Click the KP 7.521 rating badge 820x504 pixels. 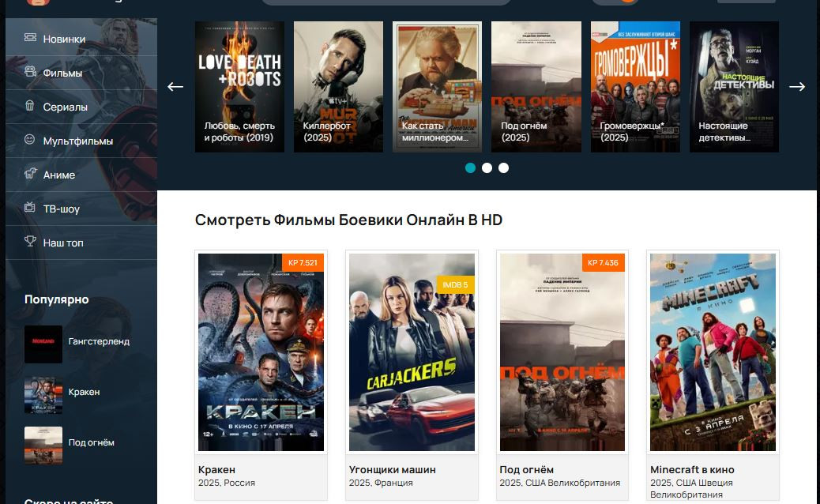[x=303, y=262]
